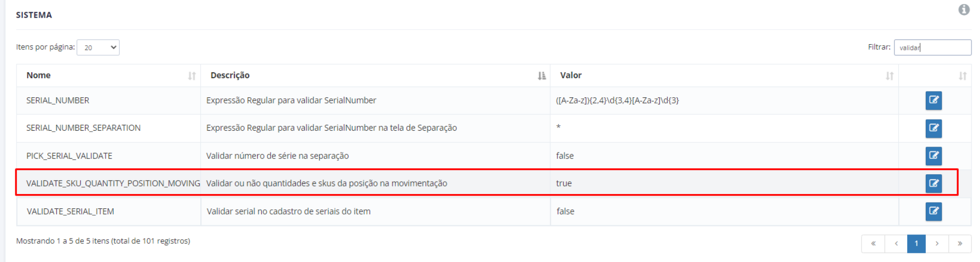Select page 1 in pagination
Viewport: 980px width, 262px height.
(916, 243)
